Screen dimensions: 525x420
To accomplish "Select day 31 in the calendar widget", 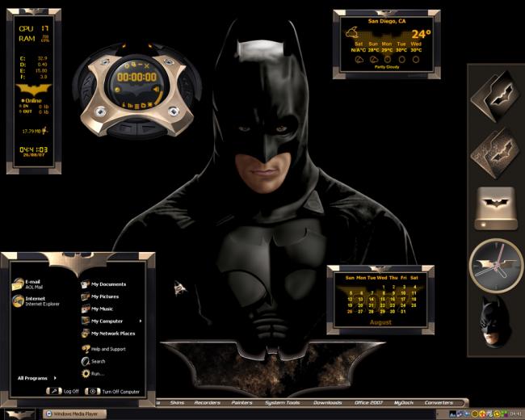I will (403, 311).
